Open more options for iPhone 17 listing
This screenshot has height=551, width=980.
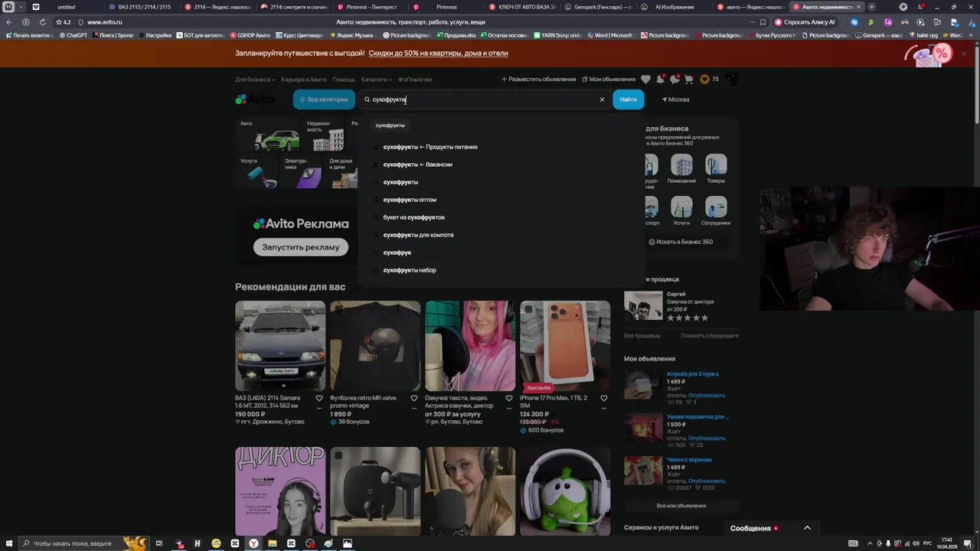coord(604,408)
